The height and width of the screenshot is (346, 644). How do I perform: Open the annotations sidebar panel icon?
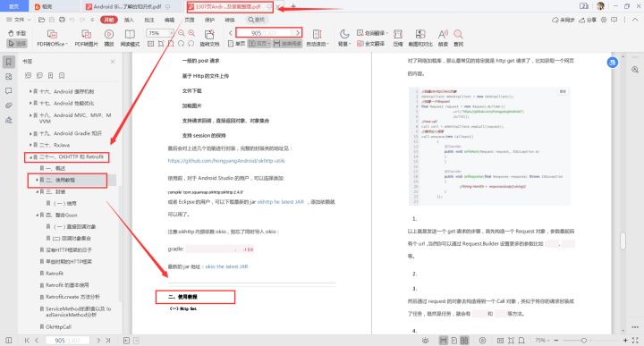(x=9, y=91)
